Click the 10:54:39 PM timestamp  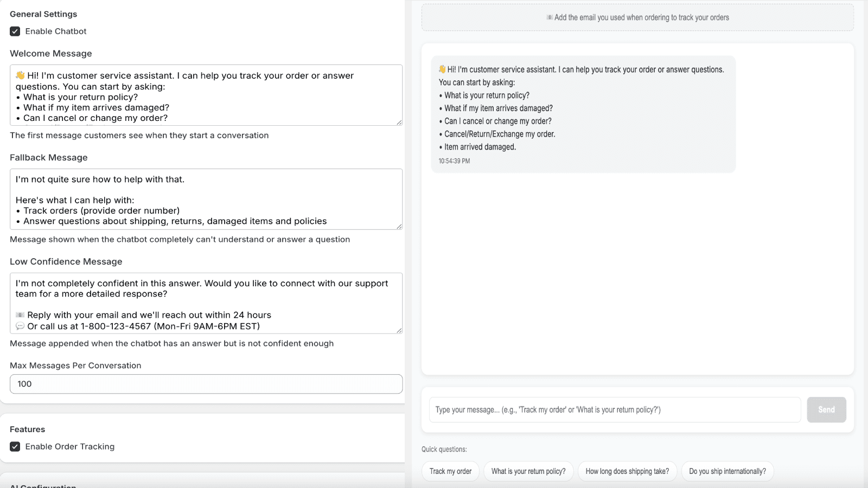click(x=454, y=160)
